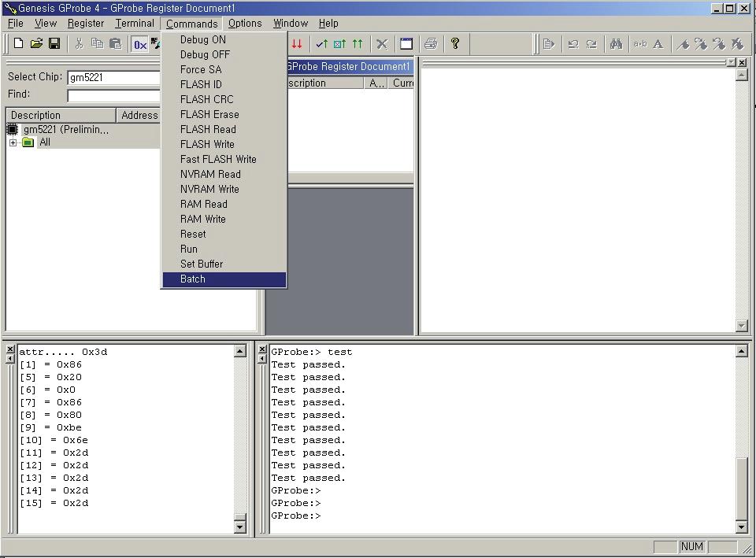Screen dimensions: 756x558
Task: Select gm5221 (Prelimin... chip tree item
Action: pyautogui.click(x=66, y=129)
